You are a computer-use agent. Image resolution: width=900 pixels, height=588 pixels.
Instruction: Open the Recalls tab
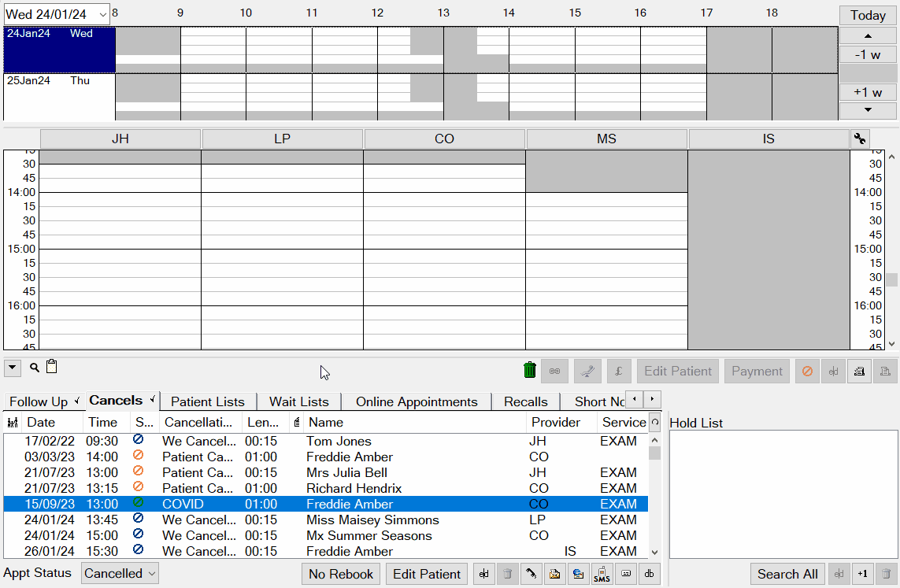pos(525,401)
